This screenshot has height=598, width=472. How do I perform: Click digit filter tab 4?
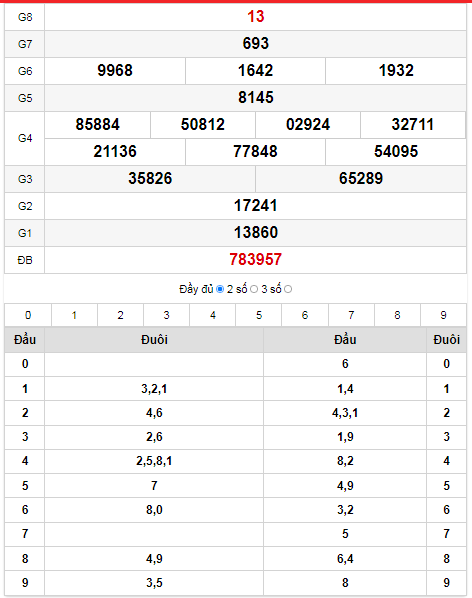tap(213, 315)
